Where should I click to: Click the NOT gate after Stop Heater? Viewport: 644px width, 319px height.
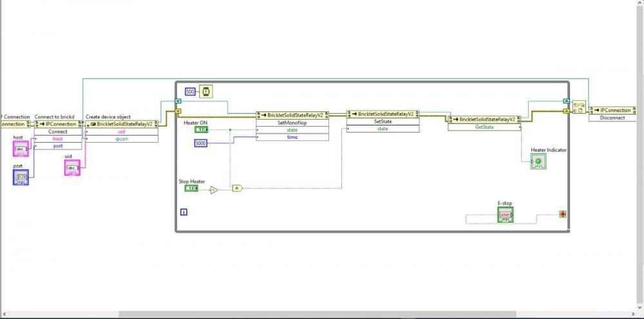point(214,189)
